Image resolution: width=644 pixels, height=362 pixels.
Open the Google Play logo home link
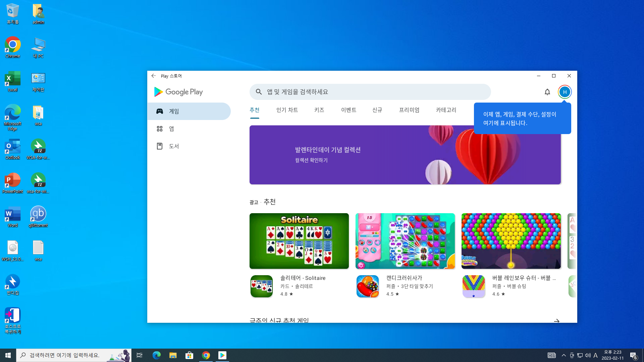coord(178,92)
